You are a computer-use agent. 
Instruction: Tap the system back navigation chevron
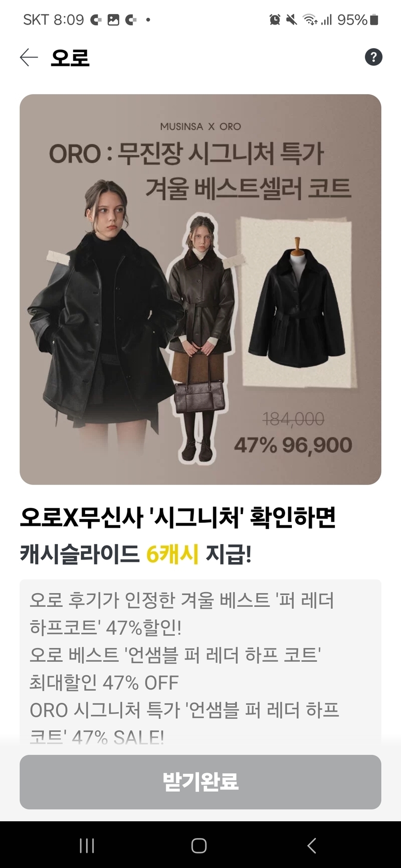(312, 845)
